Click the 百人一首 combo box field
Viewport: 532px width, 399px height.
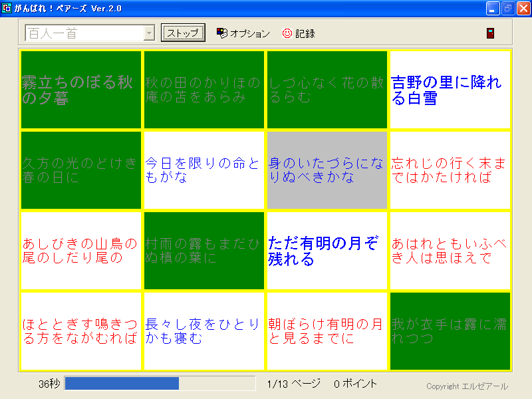(x=83, y=33)
